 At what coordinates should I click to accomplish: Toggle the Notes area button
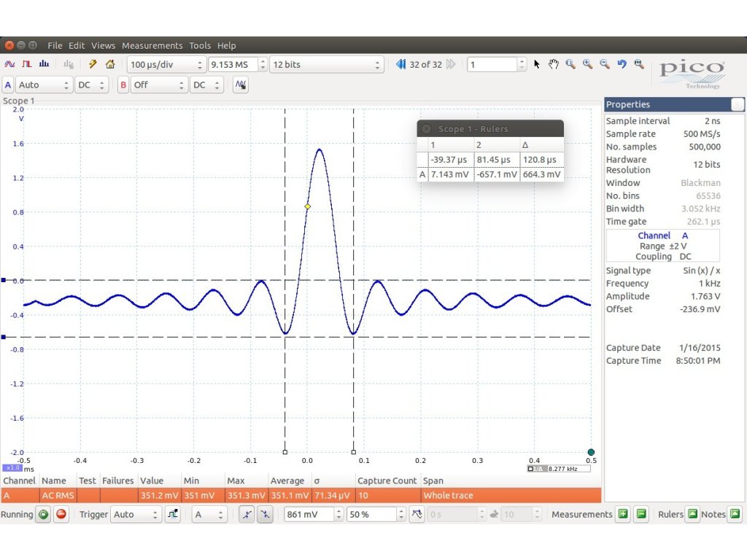click(735, 514)
